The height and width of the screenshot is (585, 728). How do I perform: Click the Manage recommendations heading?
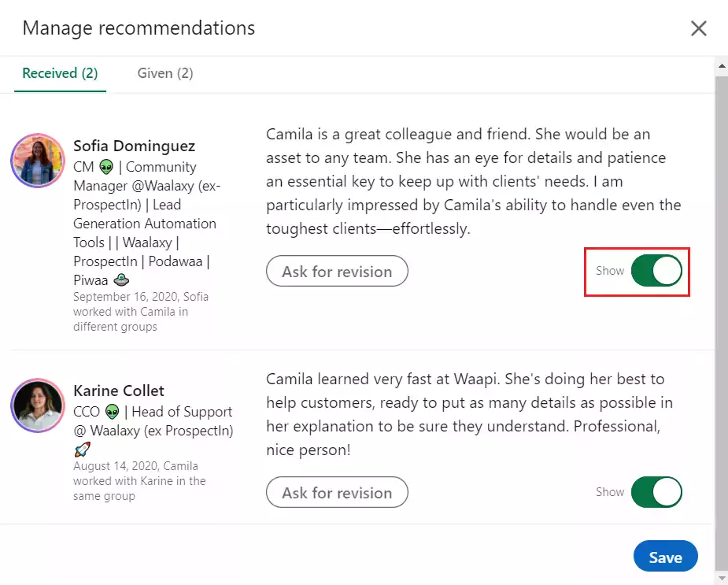pyautogui.click(x=139, y=28)
